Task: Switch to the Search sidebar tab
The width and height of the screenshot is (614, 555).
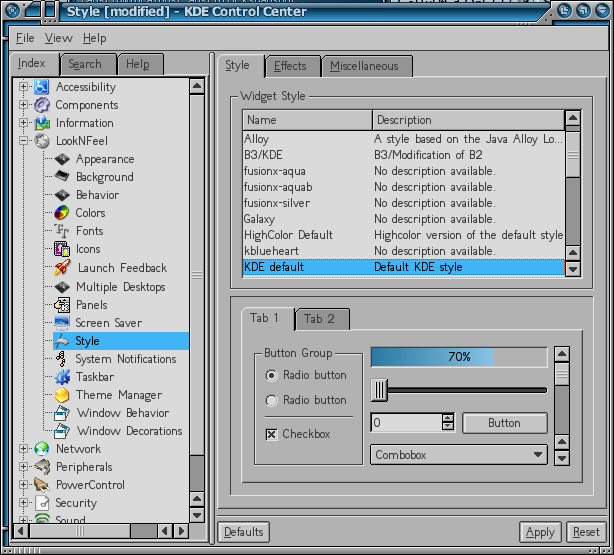Action: [88, 64]
